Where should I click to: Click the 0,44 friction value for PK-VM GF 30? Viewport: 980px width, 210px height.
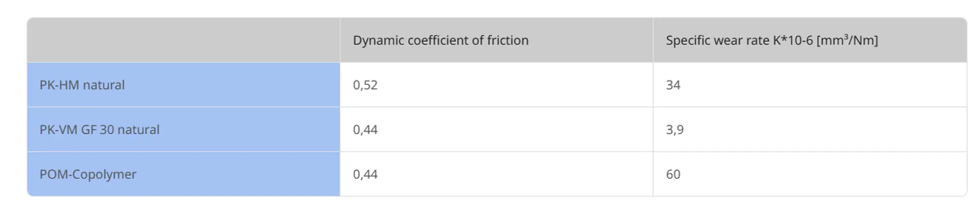[365, 130]
